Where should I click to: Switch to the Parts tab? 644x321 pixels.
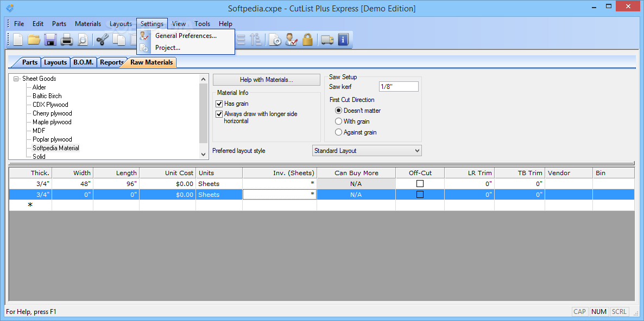point(29,62)
